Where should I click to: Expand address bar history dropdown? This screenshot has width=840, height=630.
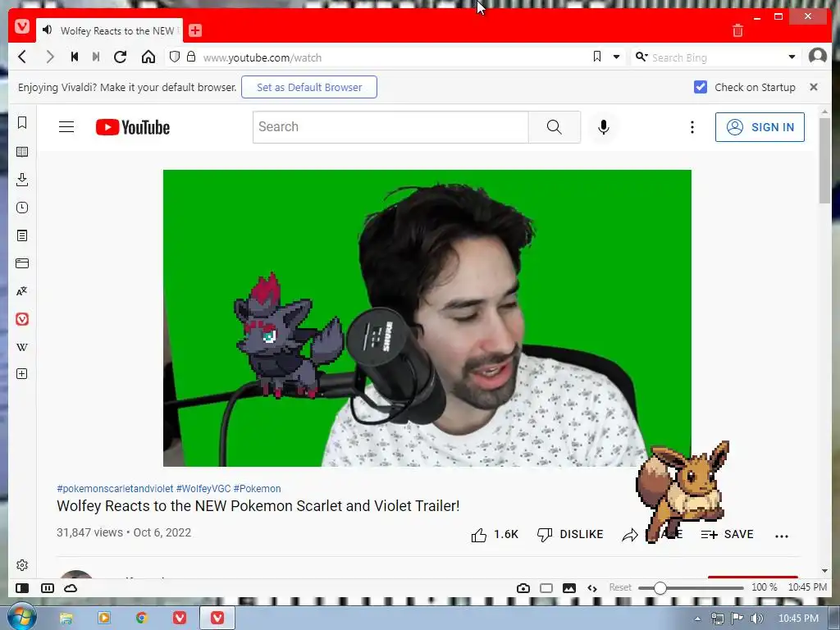[x=617, y=57]
